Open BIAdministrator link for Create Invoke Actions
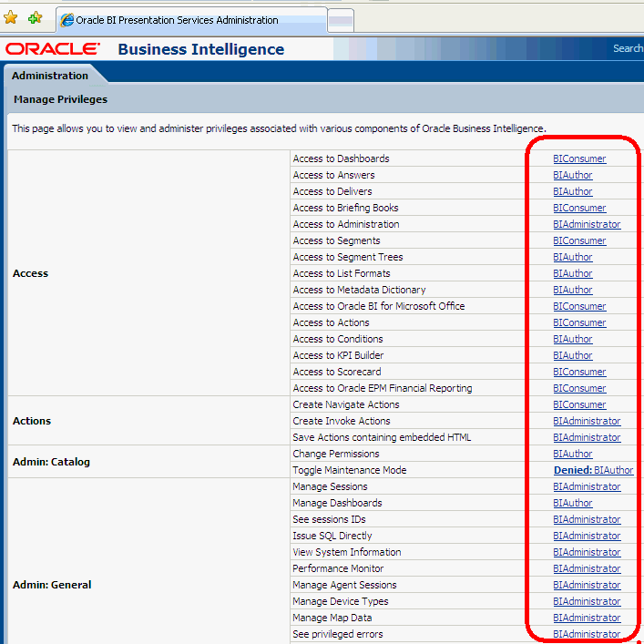 point(587,421)
